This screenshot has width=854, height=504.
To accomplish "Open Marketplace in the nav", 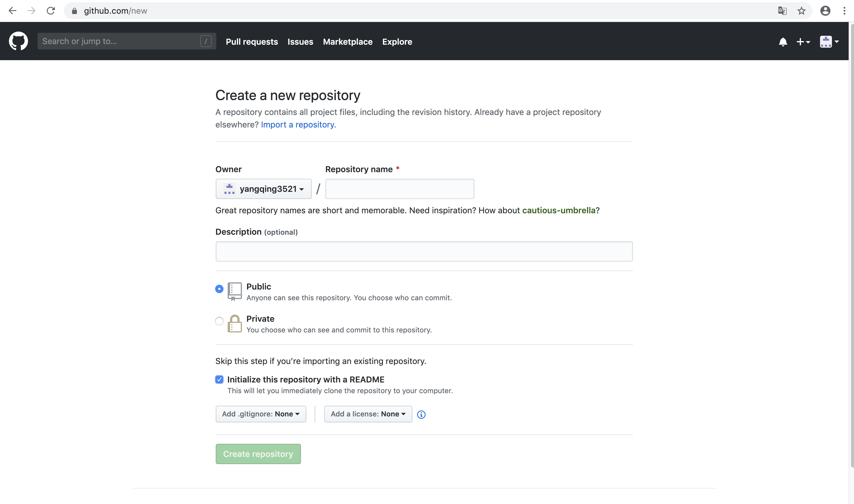I will [x=347, y=42].
